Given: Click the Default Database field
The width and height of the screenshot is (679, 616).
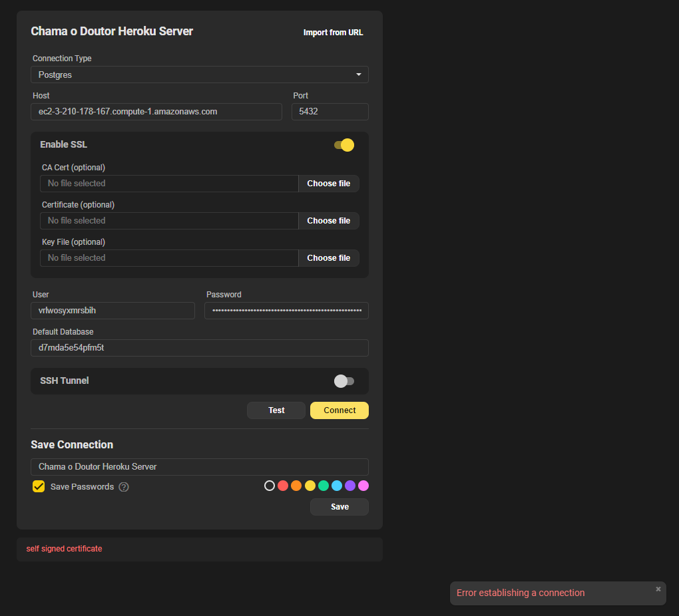Looking at the screenshot, I should coord(199,347).
